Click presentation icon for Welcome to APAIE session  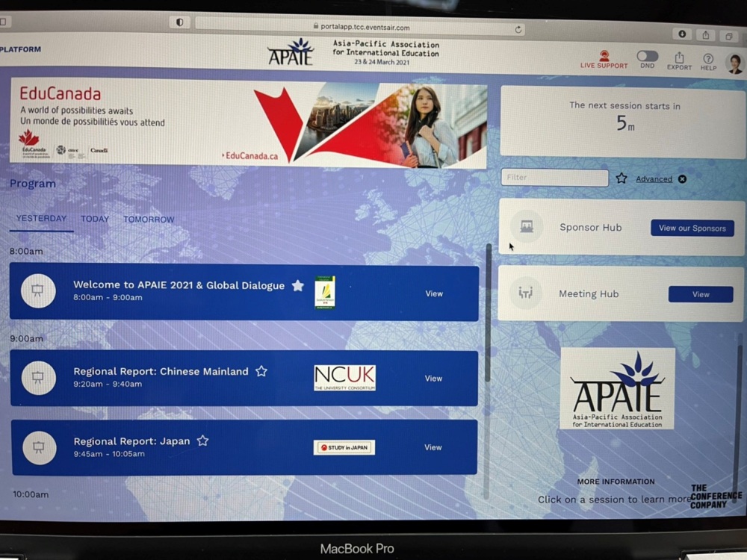[38, 290]
